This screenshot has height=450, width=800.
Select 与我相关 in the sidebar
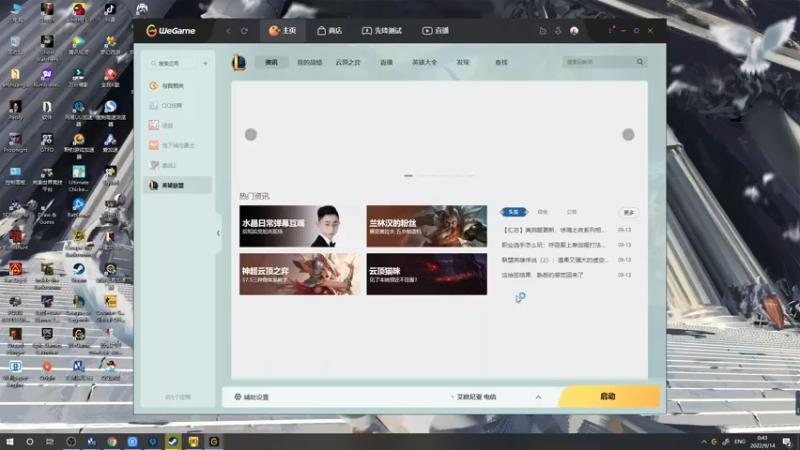click(177, 86)
